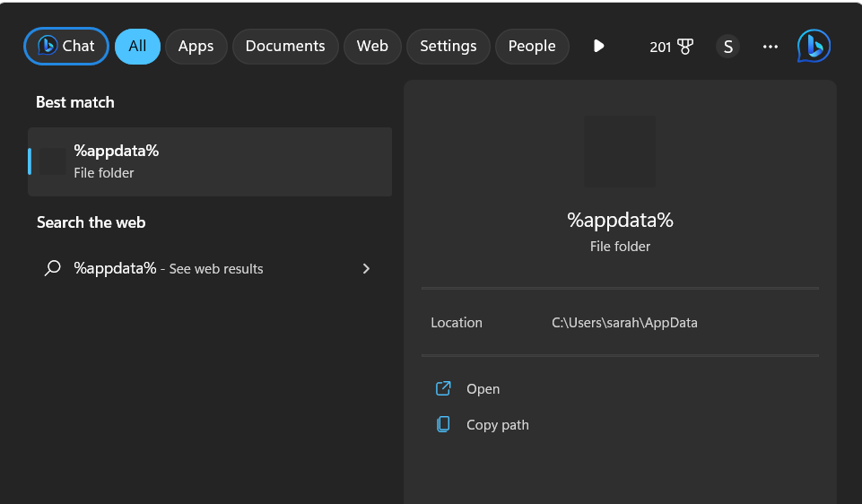
Task: Switch to the Apps filter tab
Action: (x=196, y=46)
